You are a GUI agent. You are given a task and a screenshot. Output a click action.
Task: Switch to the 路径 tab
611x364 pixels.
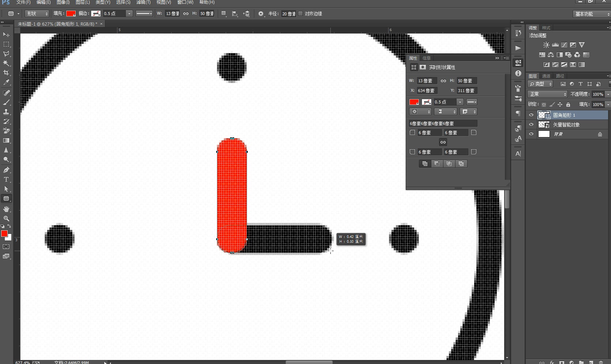[x=560, y=76]
